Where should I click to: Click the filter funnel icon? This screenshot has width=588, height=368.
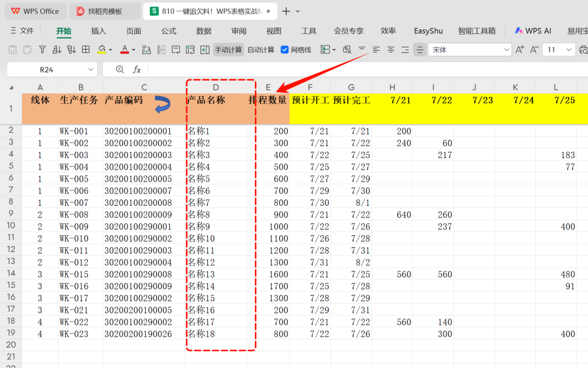42,49
